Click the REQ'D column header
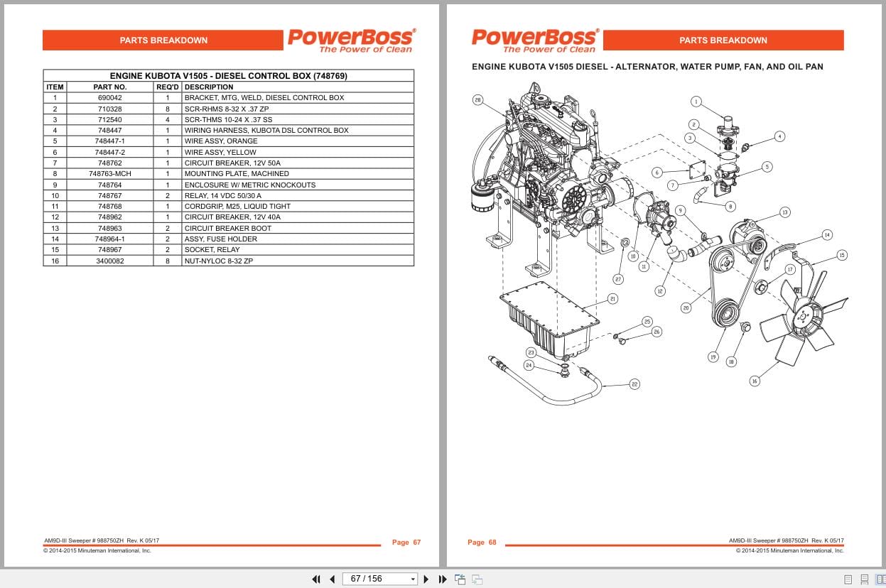 (x=168, y=87)
